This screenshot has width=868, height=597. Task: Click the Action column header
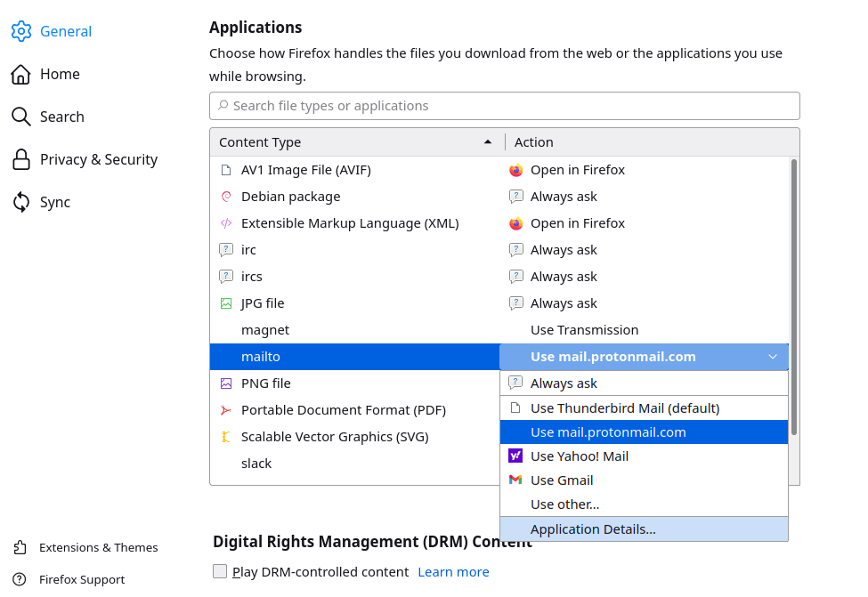tap(652, 142)
